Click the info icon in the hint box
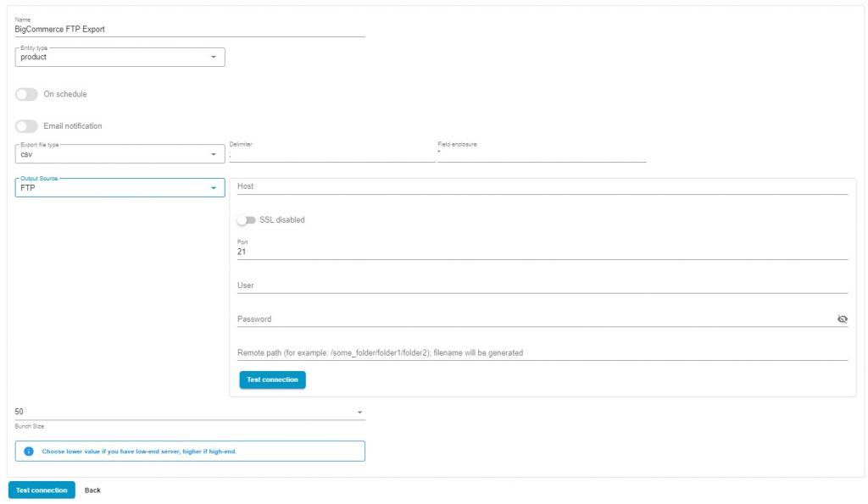The image size is (868, 504). point(26,451)
